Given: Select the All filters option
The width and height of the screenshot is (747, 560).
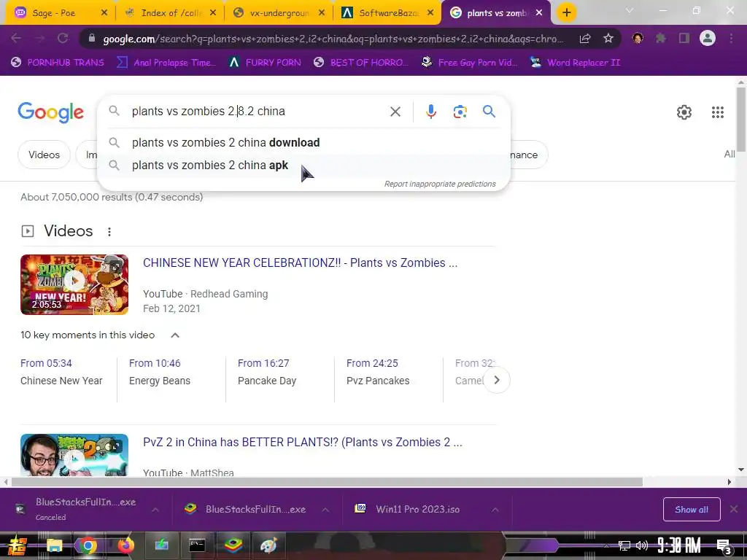Looking at the screenshot, I should 729,154.
